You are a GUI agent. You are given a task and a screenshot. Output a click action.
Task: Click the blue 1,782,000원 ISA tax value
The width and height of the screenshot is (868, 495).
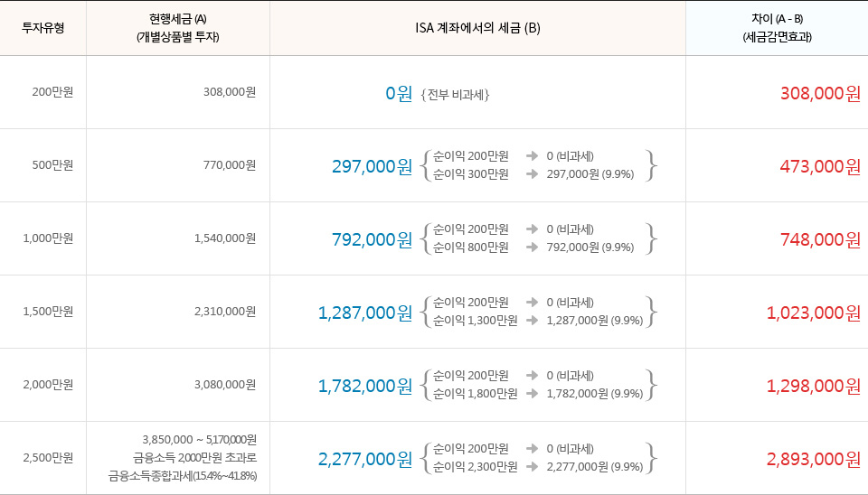tap(365, 386)
